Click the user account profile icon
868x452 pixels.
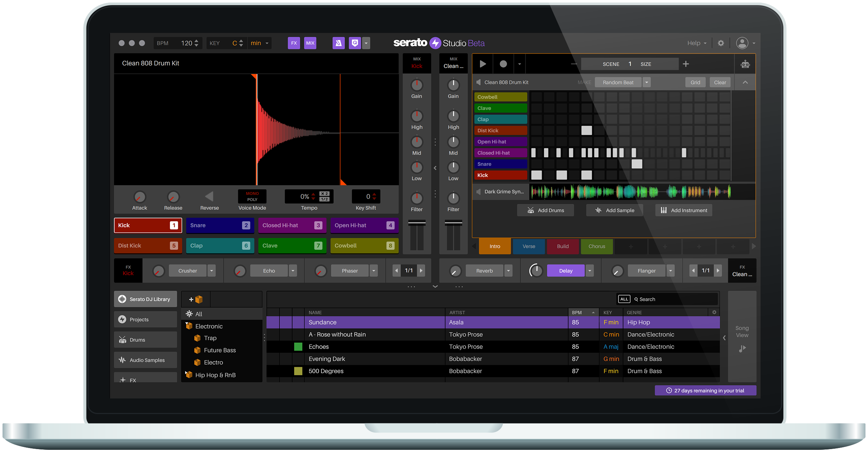point(742,43)
